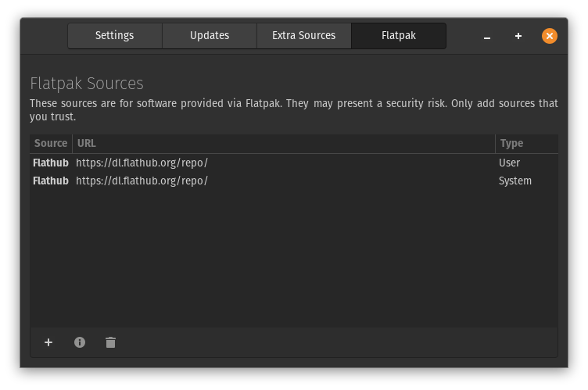The width and height of the screenshot is (588, 390).
Task: Select the Flatpak tab
Action: (399, 35)
